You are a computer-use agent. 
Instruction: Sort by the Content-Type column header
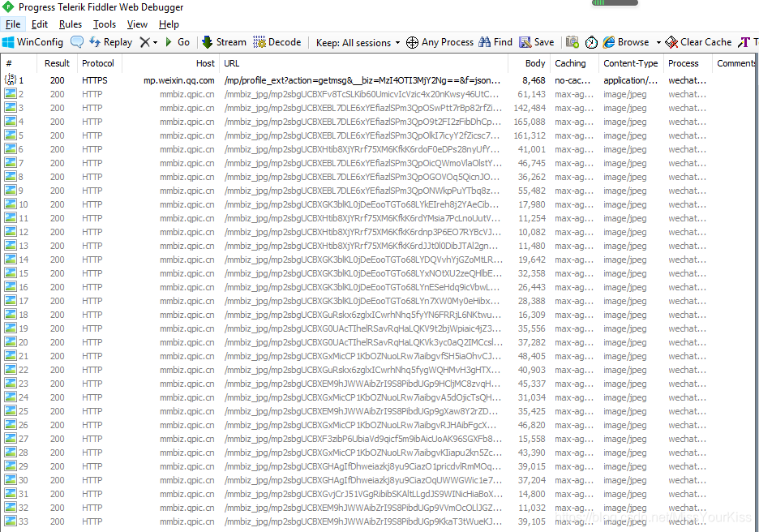point(631,63)
